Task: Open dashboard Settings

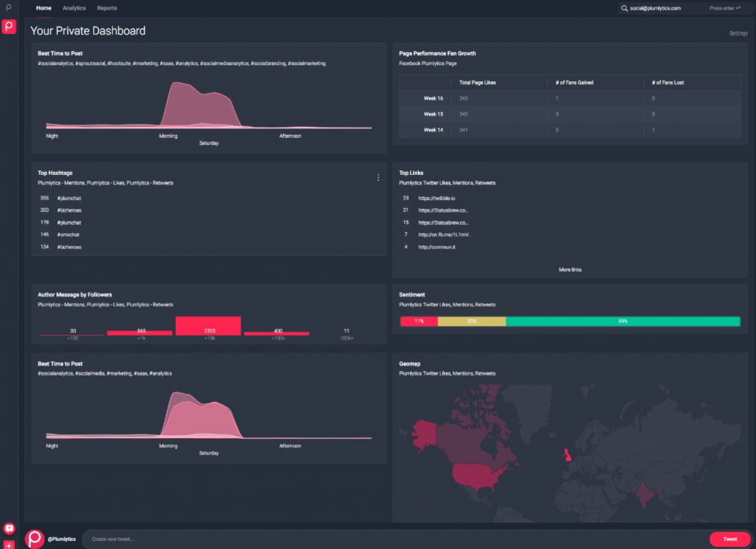Action: 738,33
